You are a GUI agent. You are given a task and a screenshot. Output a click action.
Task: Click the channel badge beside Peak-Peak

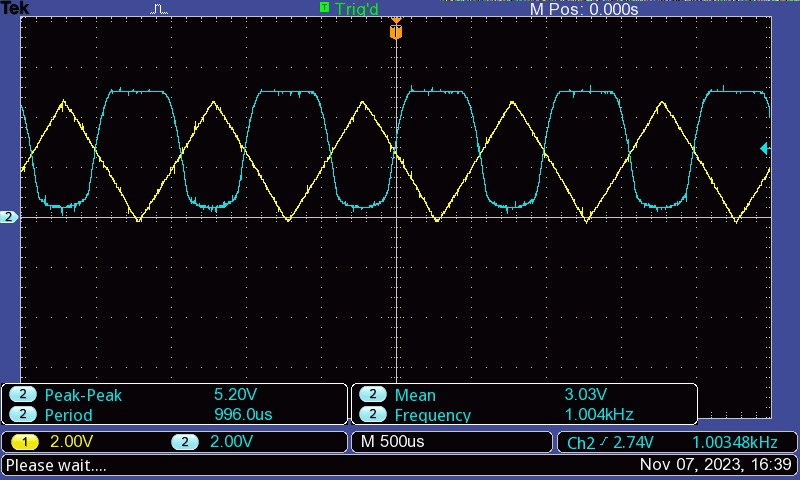[x=23, y=395]
